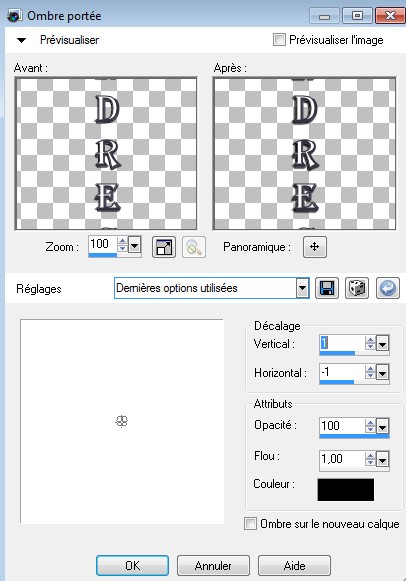Tick Ombre sur le nouveau calque checkbox
This screenshot has height=581, width=406.
click(x=250, y=524)
